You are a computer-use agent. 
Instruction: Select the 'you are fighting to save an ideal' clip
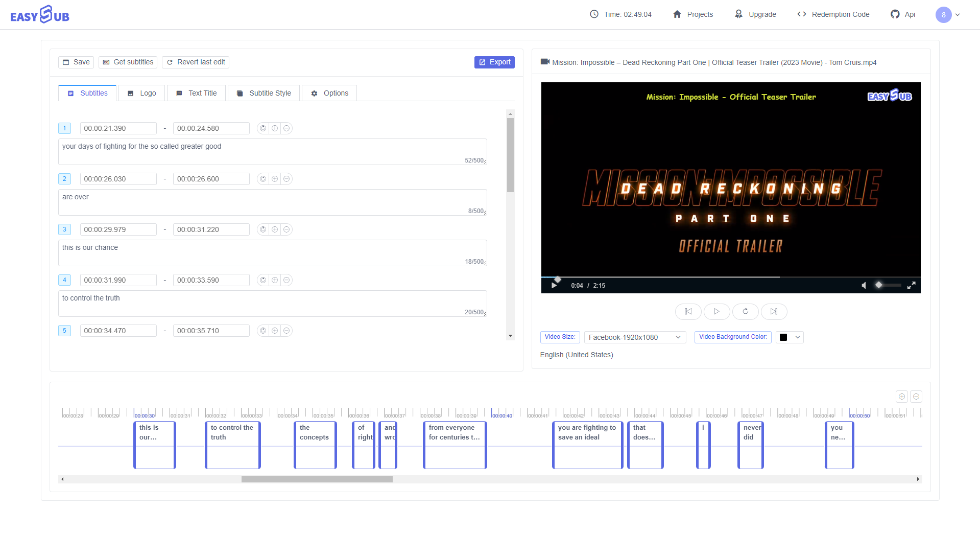coord(588,445)
